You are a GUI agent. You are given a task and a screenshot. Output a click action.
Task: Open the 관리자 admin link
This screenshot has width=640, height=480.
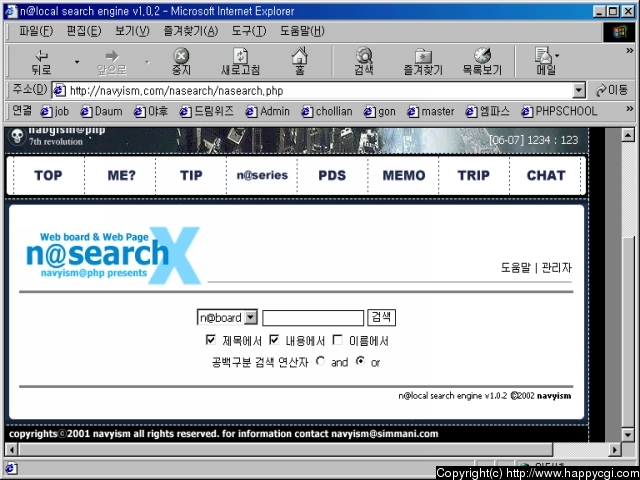pyautogui.click(x=556, y=268)
